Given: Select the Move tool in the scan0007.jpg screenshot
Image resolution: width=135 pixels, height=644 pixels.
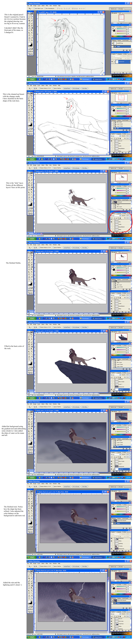Looking at the screenshot, I should click(x=32, y=16).
